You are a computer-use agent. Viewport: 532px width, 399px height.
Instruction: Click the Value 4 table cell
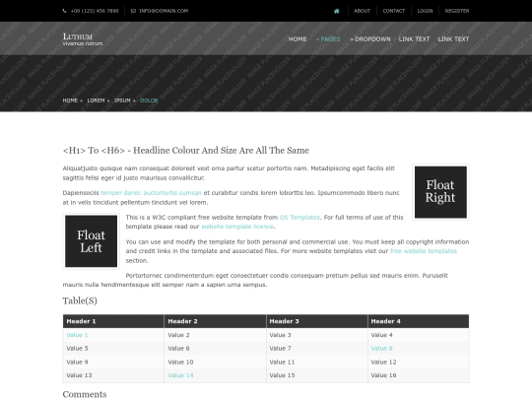419,335
